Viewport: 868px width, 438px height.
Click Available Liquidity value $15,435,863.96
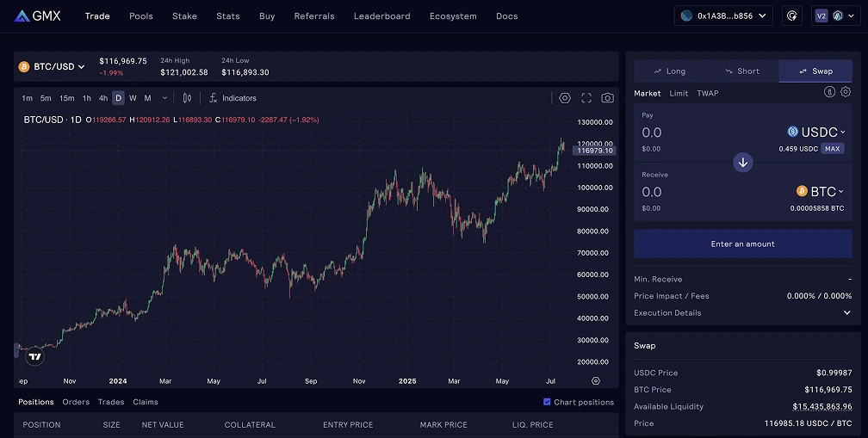[822, 406]
